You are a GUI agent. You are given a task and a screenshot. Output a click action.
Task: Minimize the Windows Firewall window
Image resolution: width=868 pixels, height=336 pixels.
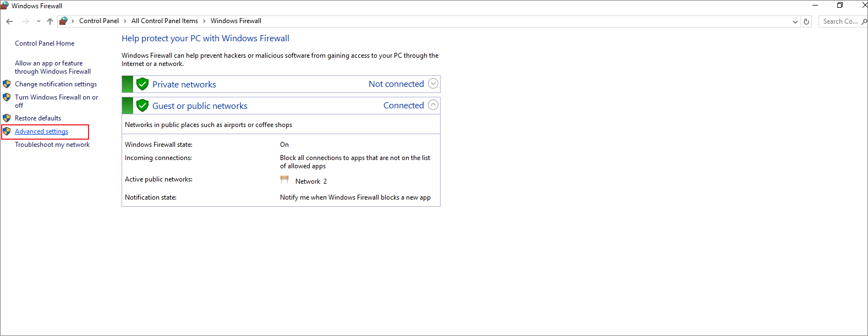point(815,5)
